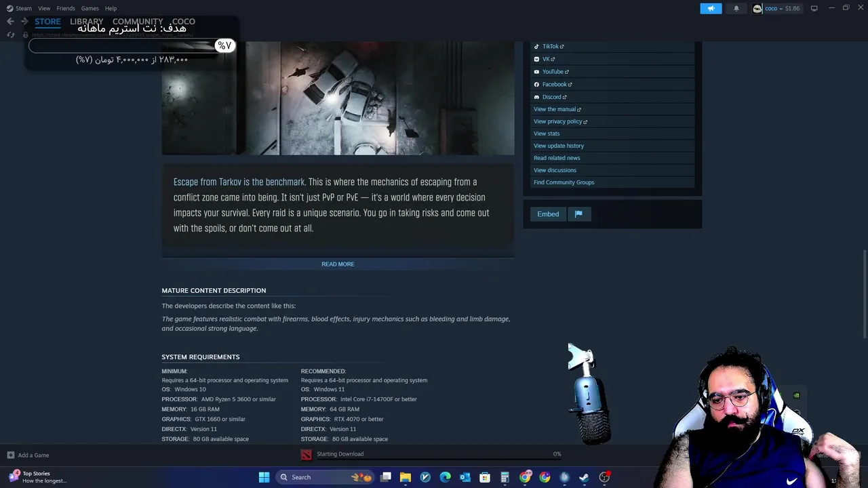
Task: Open the COCO profile tab
Action: [x=184, y=22]
